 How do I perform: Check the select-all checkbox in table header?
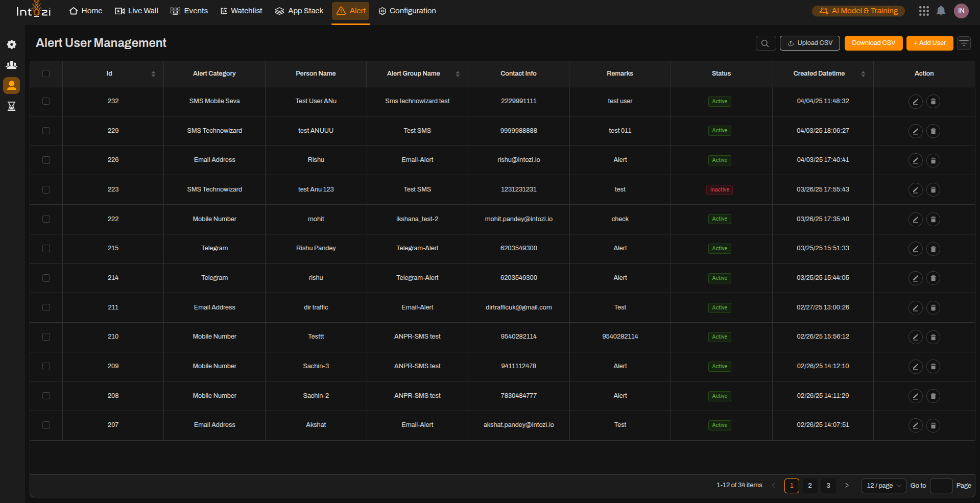(46, 74)
